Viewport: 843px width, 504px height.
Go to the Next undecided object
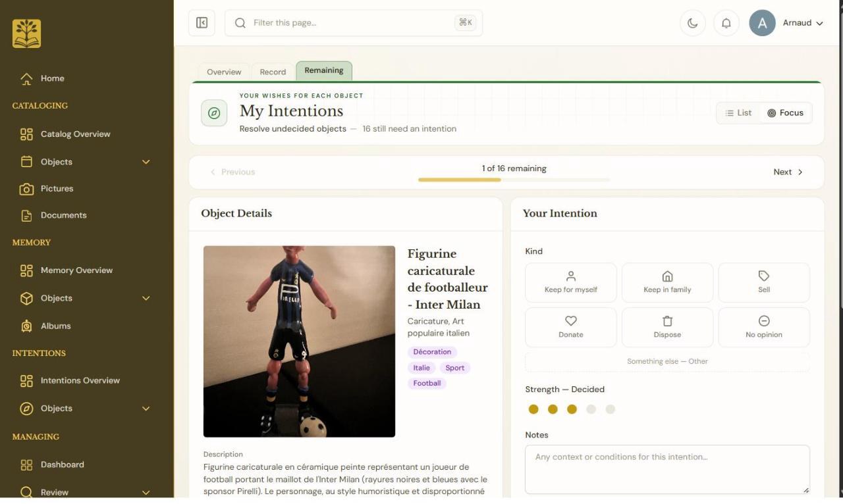click(788, 172)
